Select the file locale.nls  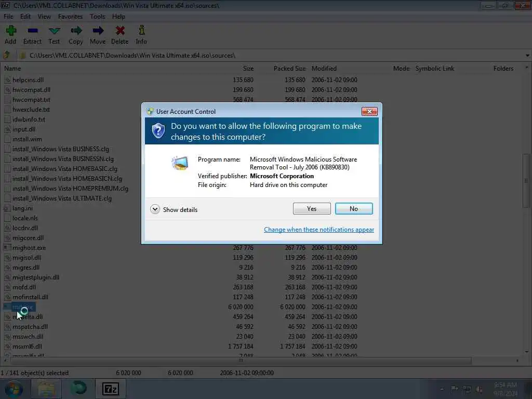(25, 218)
